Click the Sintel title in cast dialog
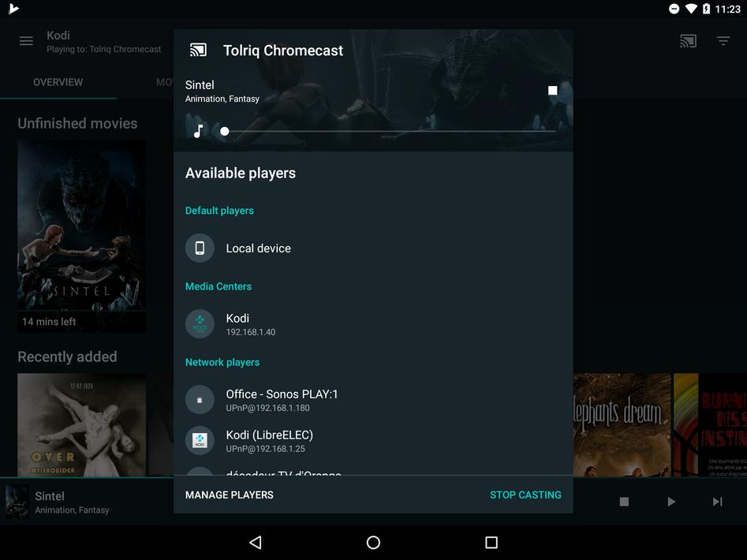747x560 pixels. coord(200,84)
